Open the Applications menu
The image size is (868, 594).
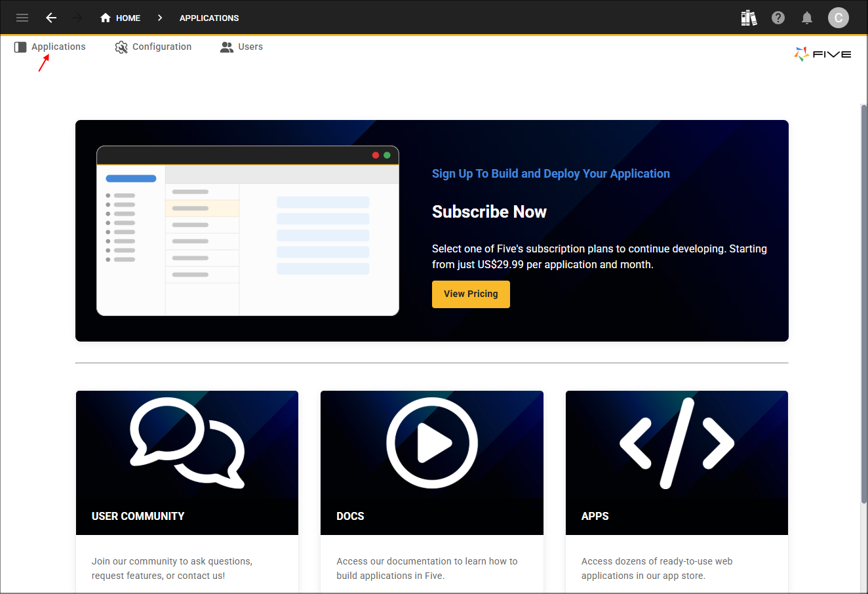pyautogui.click(x=50, y=47)
